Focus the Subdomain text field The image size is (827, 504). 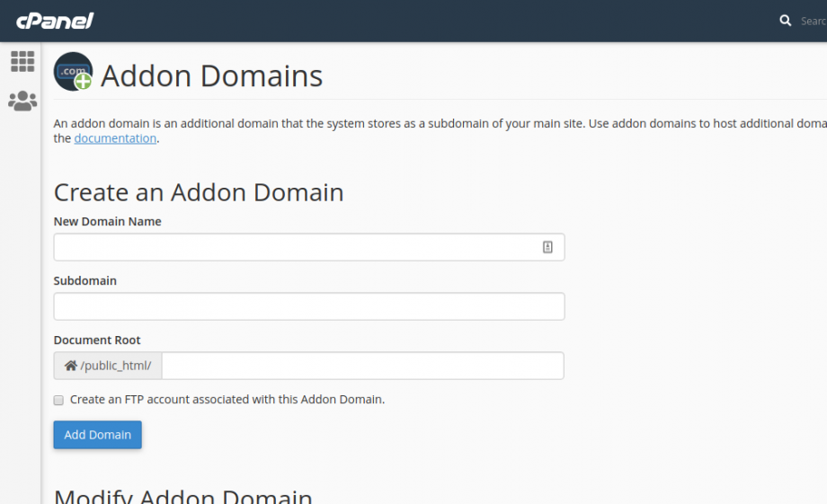click(x=309, y=306)
